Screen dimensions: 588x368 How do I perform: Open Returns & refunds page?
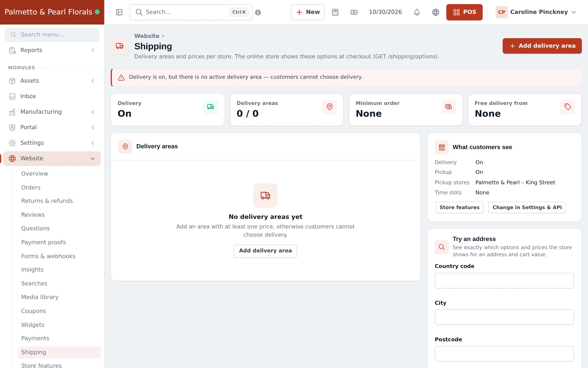click(47, 201)
